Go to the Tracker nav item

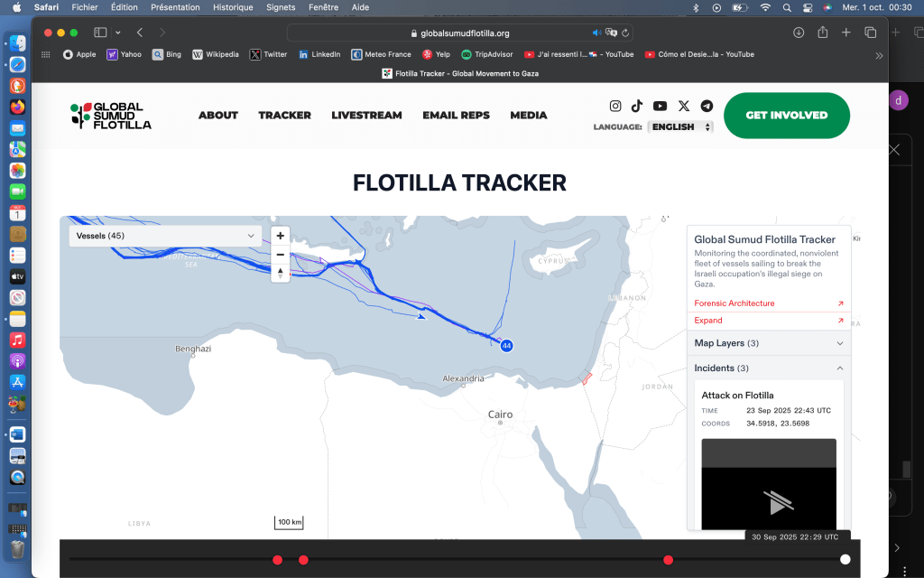click(284, 116)
